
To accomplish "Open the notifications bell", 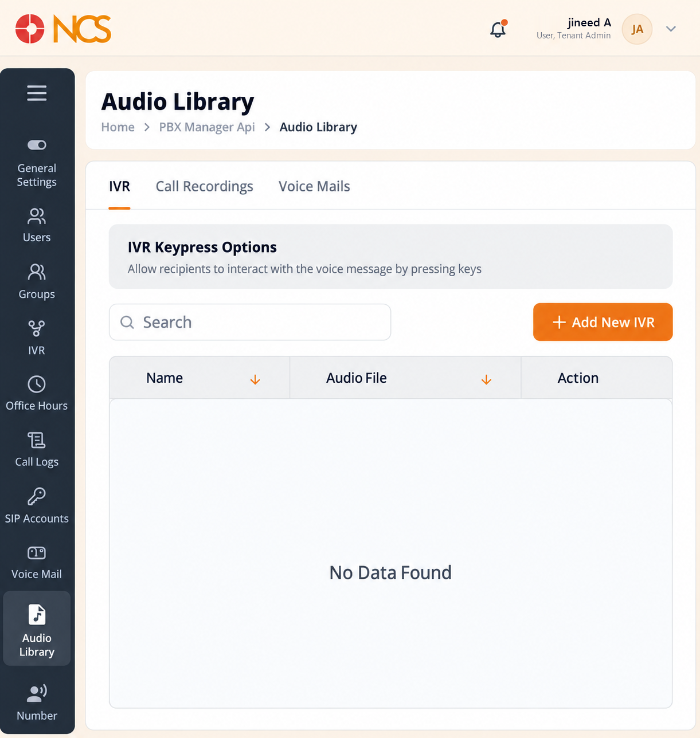I will click(498, 29).
